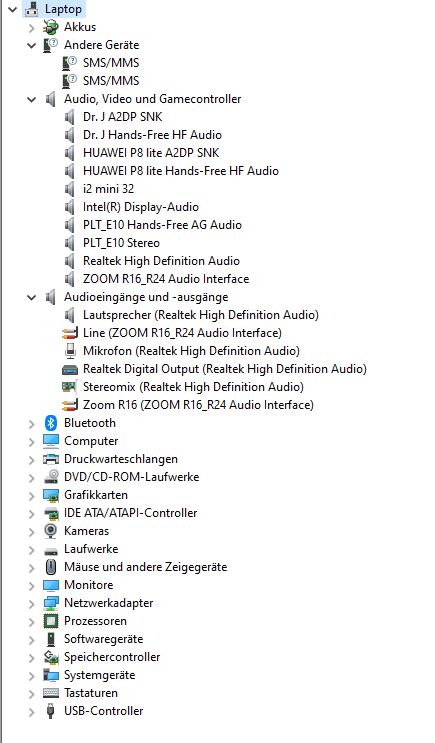This screenshot has width=435, height=743.
Task: Click the Tastaturen keyboard icon
Action: (x=51, y=693)
